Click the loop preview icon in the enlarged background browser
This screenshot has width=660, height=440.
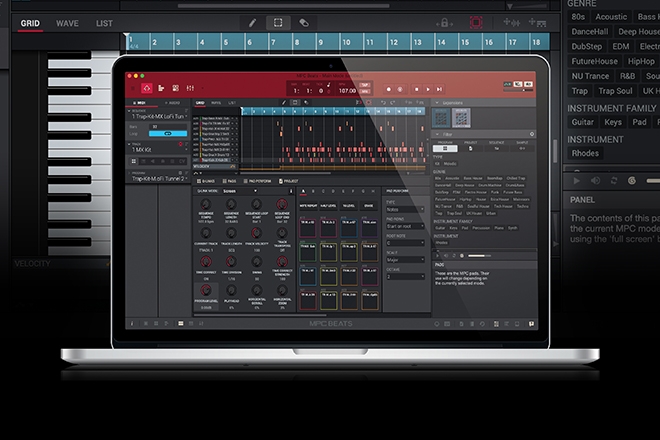tap(614, 181)
